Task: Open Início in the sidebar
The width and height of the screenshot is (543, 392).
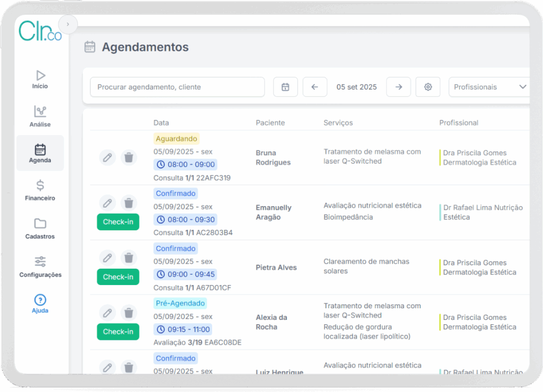Action: pos(40,79)
